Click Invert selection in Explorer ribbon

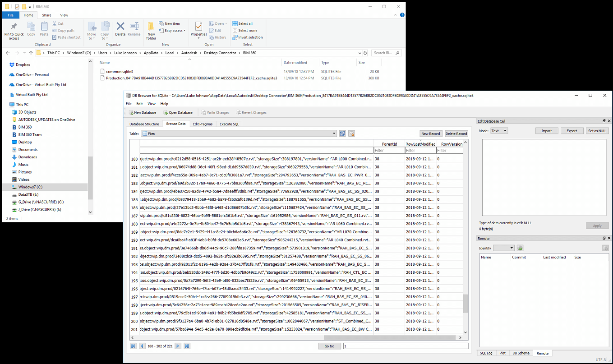[248, 37]
